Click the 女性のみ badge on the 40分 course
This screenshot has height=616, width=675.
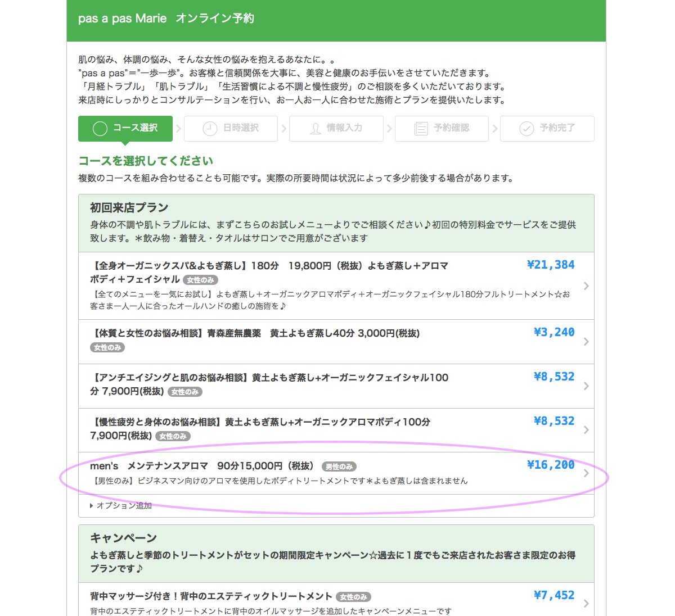tap(107, 347)
